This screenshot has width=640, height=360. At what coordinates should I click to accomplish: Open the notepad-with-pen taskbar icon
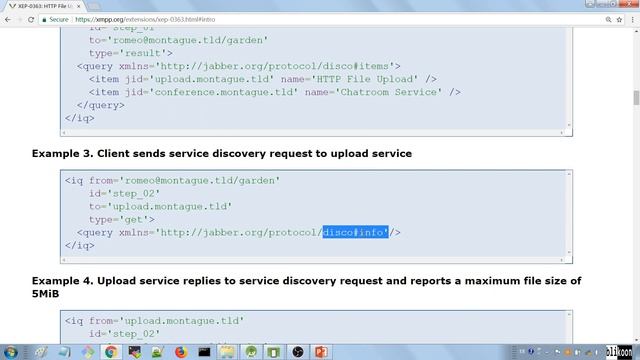click(158, 352)
